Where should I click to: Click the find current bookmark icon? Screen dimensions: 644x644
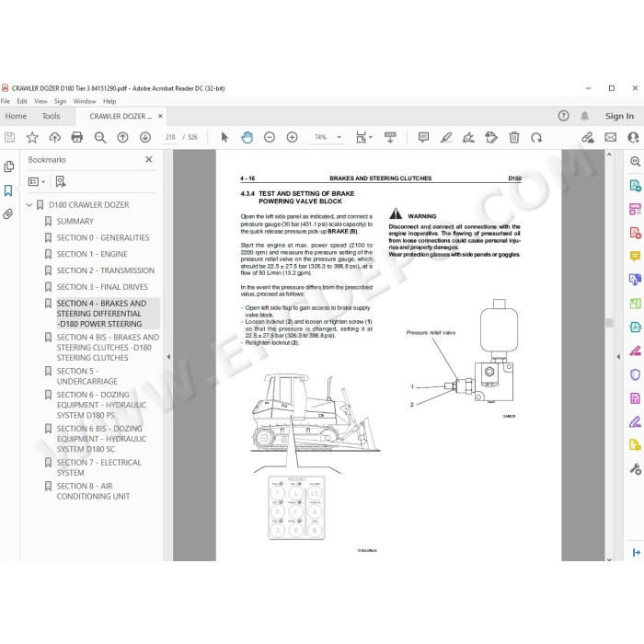point(61,181)
